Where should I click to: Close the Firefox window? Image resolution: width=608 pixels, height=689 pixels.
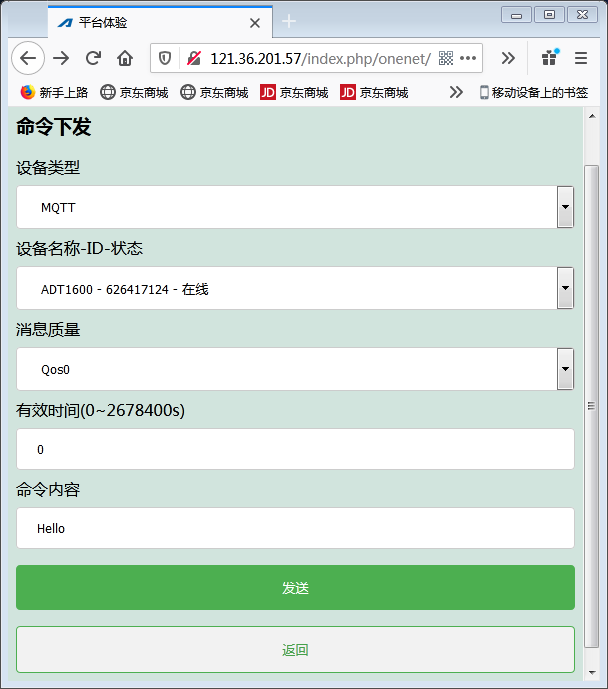tap(583, 15)
